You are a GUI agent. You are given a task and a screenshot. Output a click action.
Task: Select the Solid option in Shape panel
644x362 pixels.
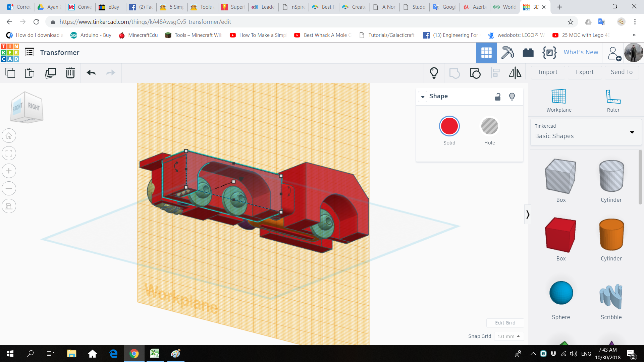point(449,126)
